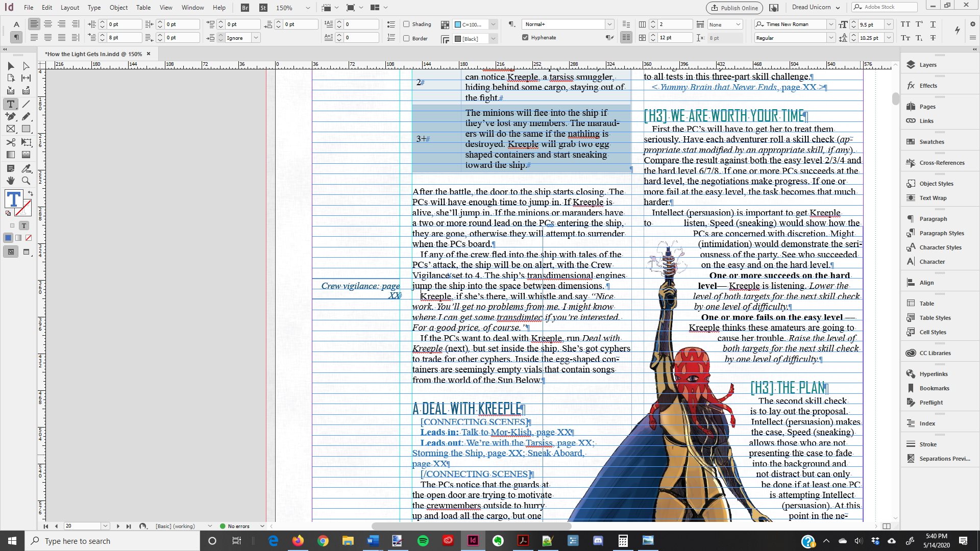Open Adobe Bridge via the Br icon
Viewport: 980px width, 551px height.
tap(246, 8)
